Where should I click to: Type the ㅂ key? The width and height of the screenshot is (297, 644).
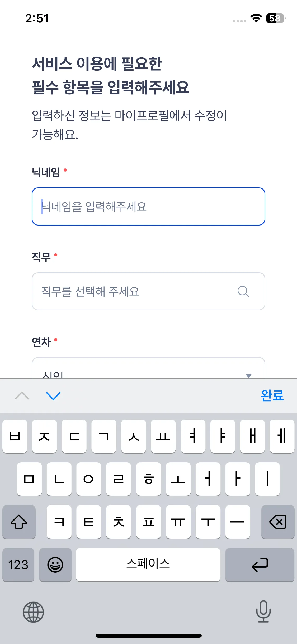(x=15, y=436)
